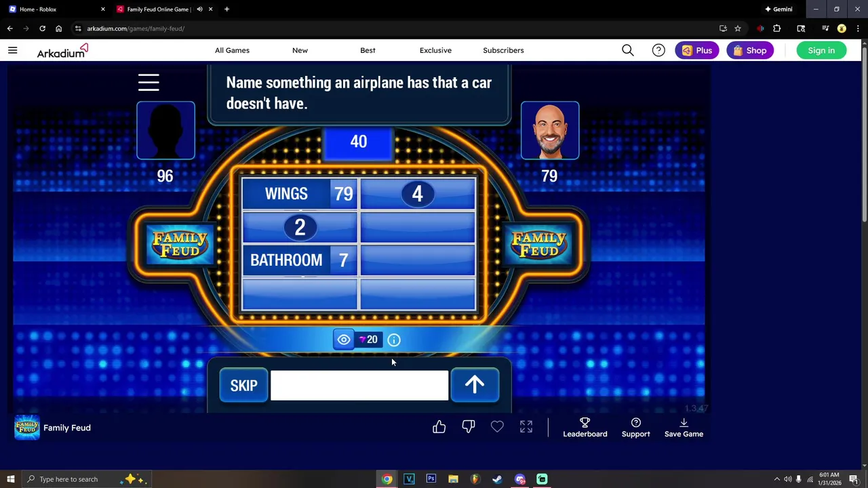Open the Chrome three-dot menu
The height and width of the screenshot is (488, 868).
coord(857,28)
